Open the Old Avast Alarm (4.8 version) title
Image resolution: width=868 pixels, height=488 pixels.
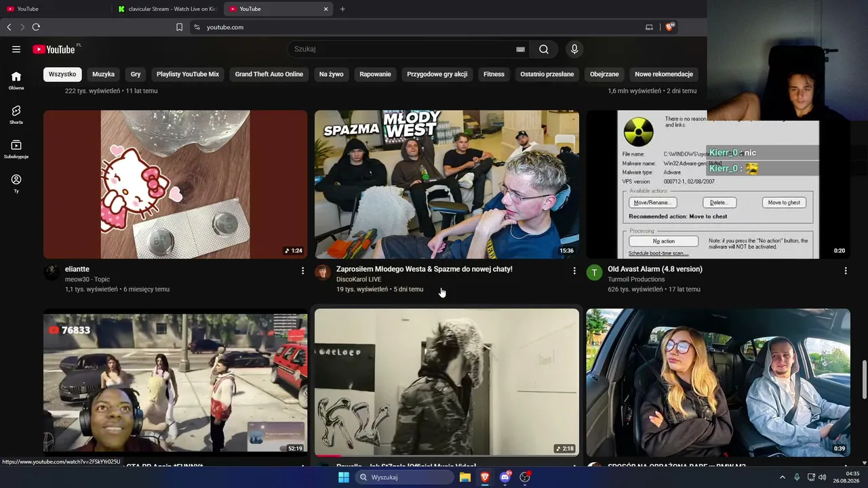(x=655, y=269)
